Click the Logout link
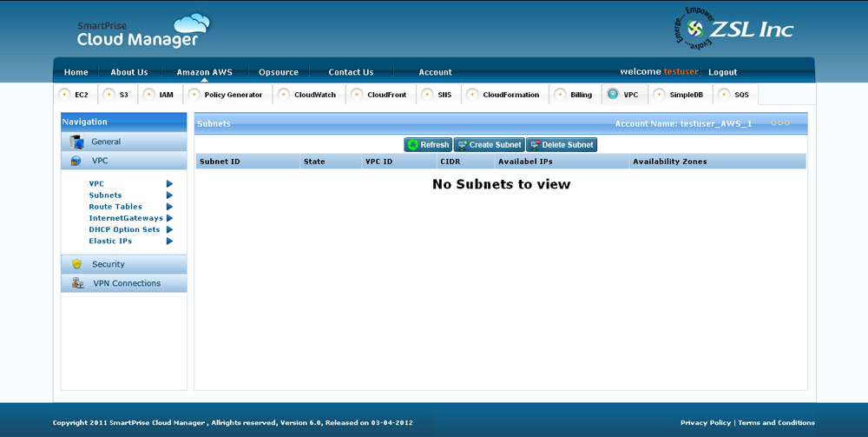 pyautogui.click(x=722, y=72)
